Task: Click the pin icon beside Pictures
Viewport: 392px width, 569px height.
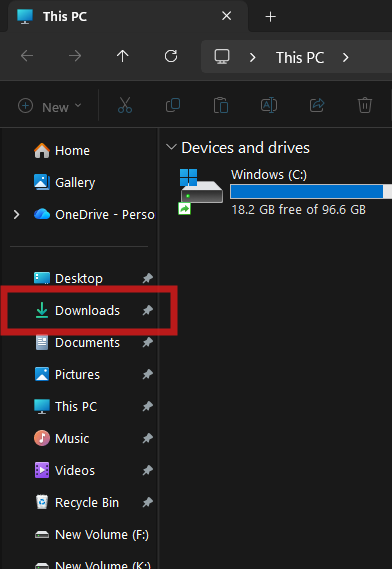Action: coord(147,374)
